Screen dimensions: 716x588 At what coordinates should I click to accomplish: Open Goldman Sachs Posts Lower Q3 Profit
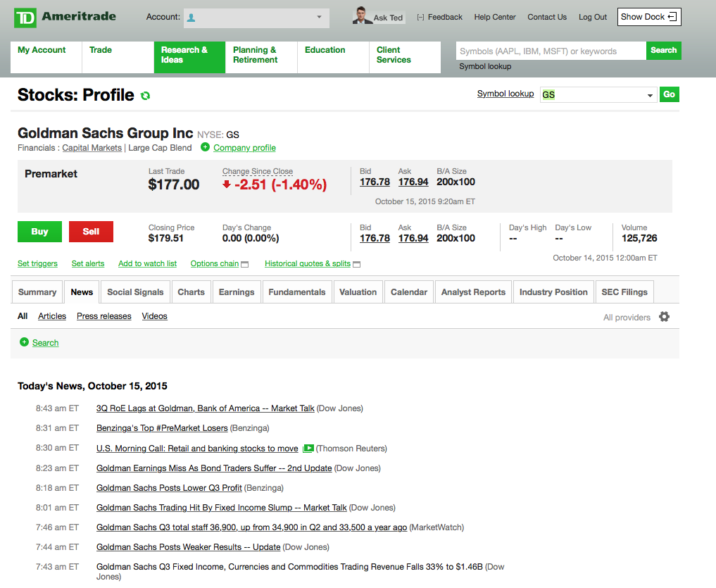[169, 488]
